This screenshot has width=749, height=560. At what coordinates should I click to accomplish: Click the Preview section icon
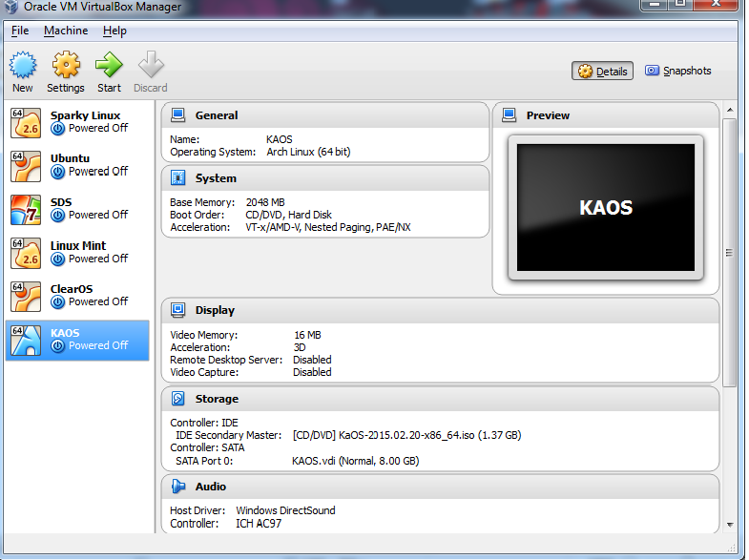pos(510,115)
